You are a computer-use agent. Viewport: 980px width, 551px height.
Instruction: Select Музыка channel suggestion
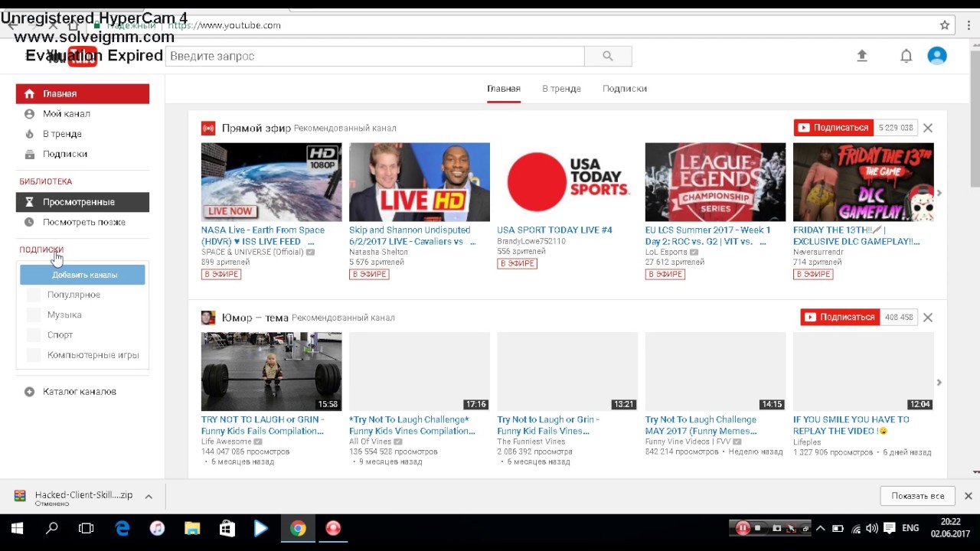[x=64, y=315]
